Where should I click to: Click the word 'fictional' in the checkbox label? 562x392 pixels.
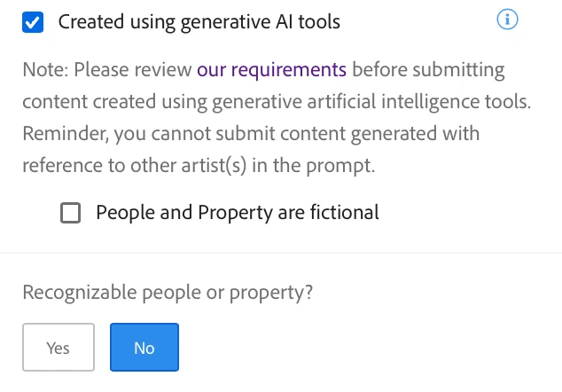[x=346, y=213]
